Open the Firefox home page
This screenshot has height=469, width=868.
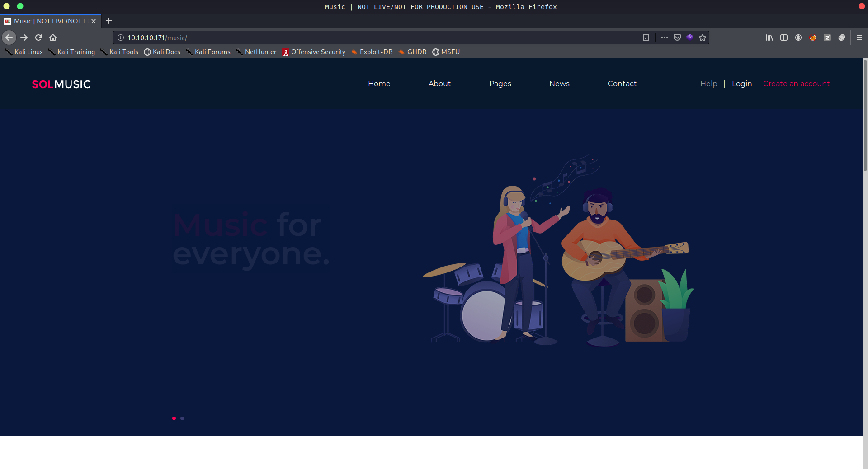coord(53,37)
